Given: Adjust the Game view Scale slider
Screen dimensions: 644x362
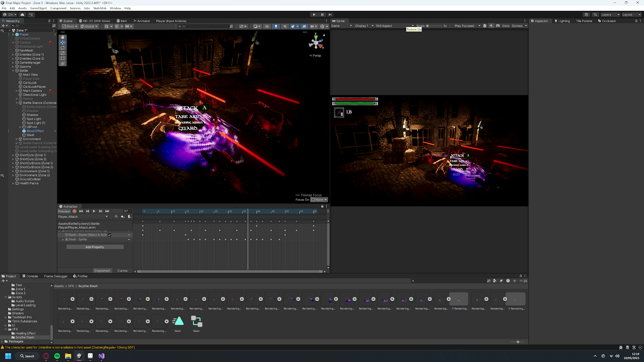Looking at the screenshot, I should 427,26.
